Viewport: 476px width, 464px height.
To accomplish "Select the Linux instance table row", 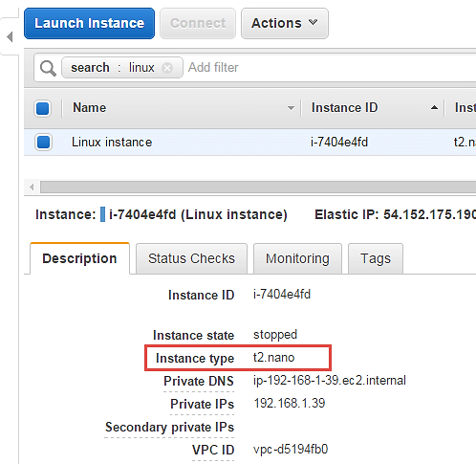I will coord(250,142).
